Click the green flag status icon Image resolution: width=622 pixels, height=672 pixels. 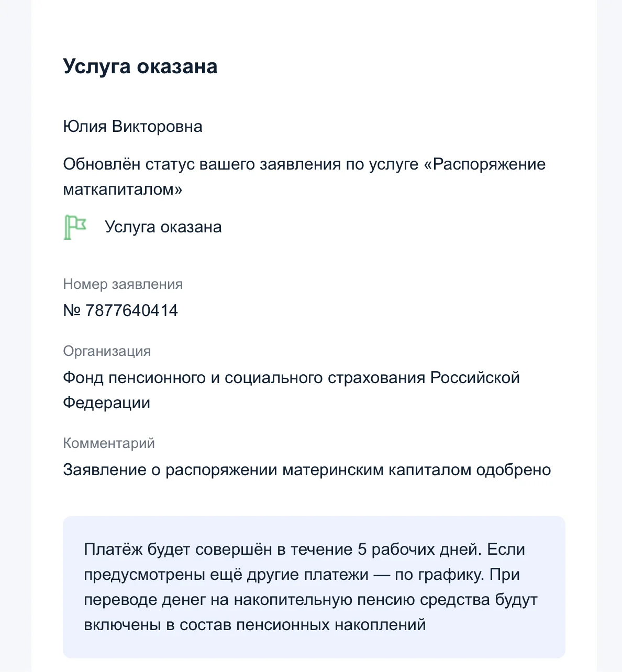[75, 227]
